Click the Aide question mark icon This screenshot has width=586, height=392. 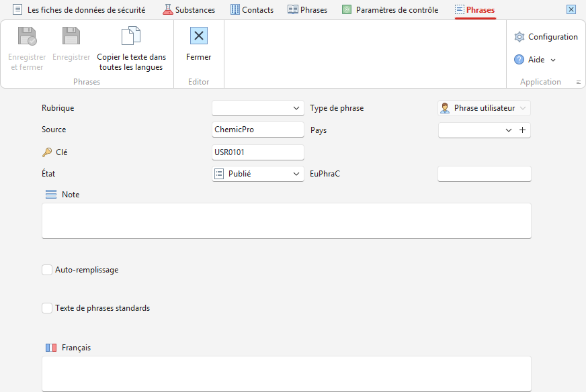point(519,60)
